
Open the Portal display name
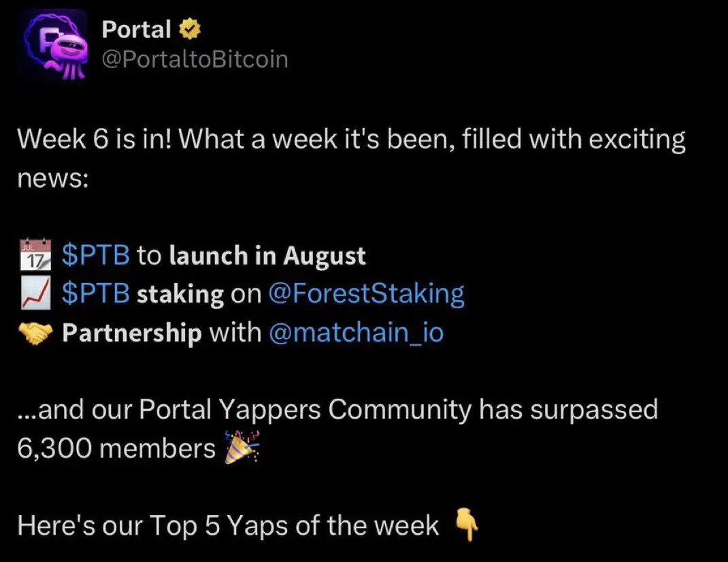136,30
